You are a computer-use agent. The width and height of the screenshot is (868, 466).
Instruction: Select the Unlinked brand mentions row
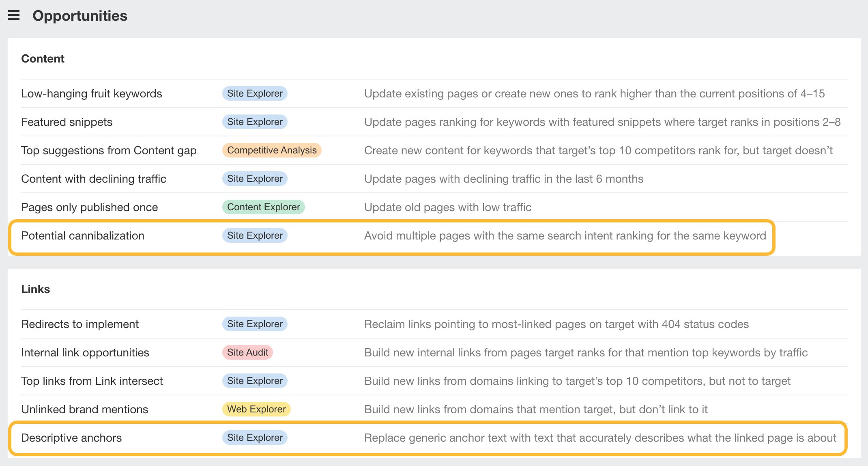pos(85,409)
